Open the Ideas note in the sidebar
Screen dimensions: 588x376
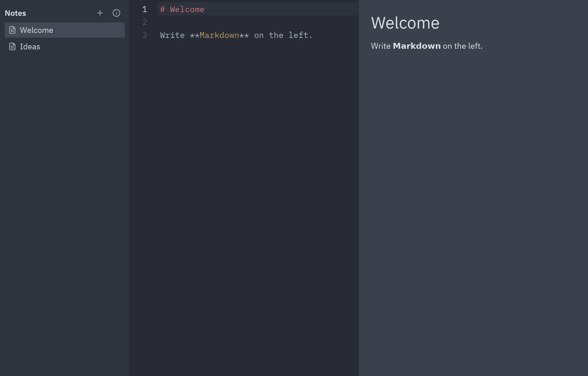point(65,46)
